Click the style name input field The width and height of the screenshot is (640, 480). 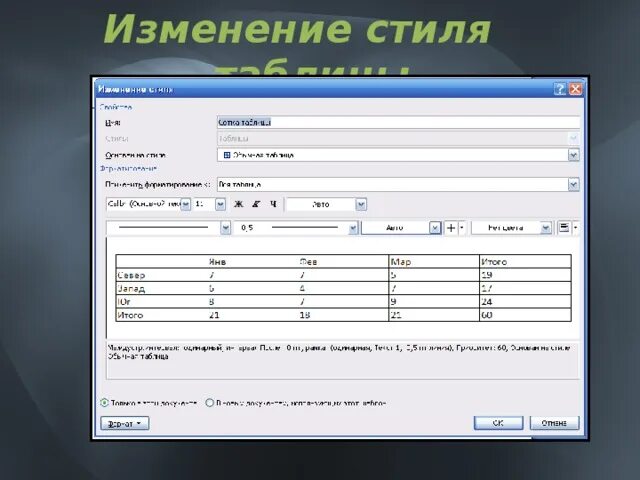point(398,122)
